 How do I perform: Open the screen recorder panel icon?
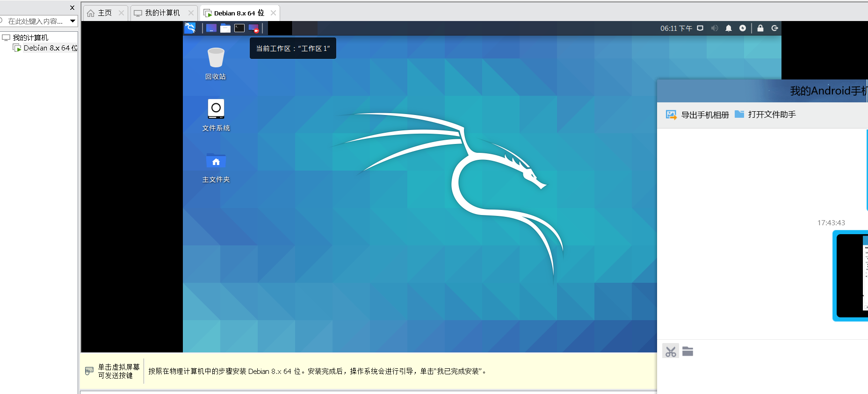coord(254,28)
